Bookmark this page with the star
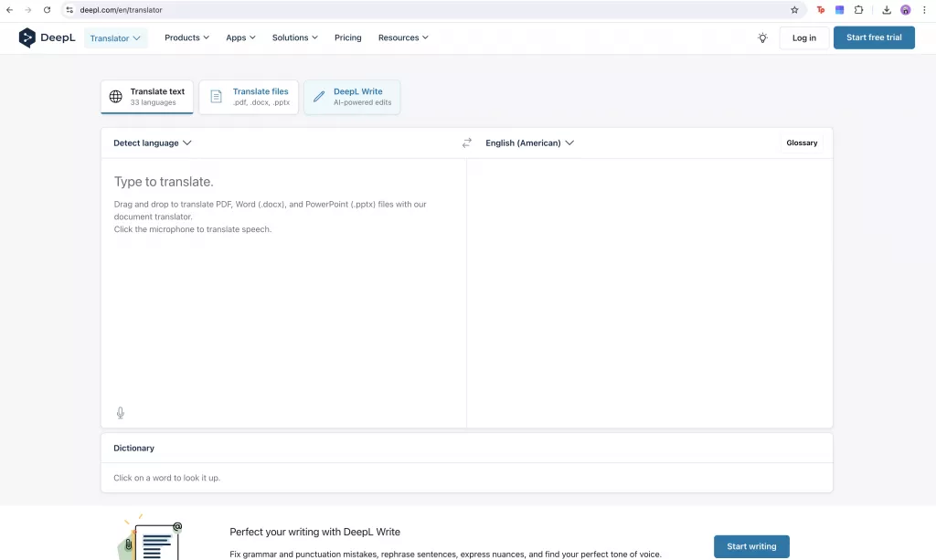The width and height of the screenshot is (936, 560). point(794,10)
